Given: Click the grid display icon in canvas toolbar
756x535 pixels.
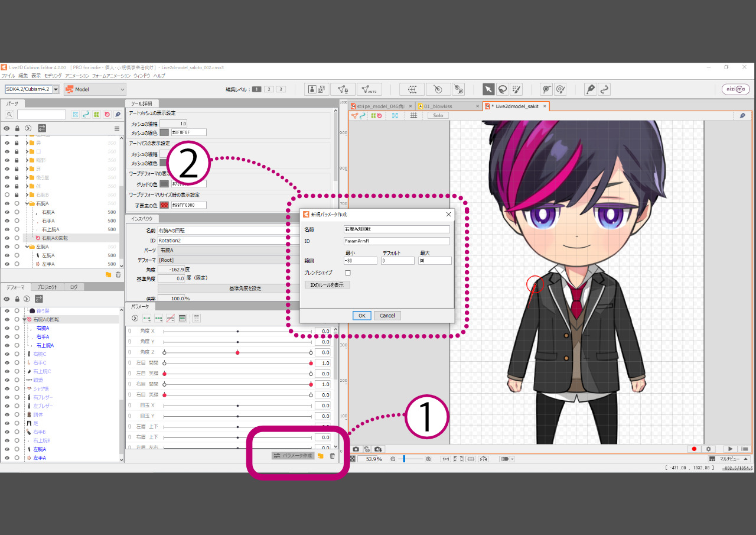Looking at the screenshot, I should [413, 115].
